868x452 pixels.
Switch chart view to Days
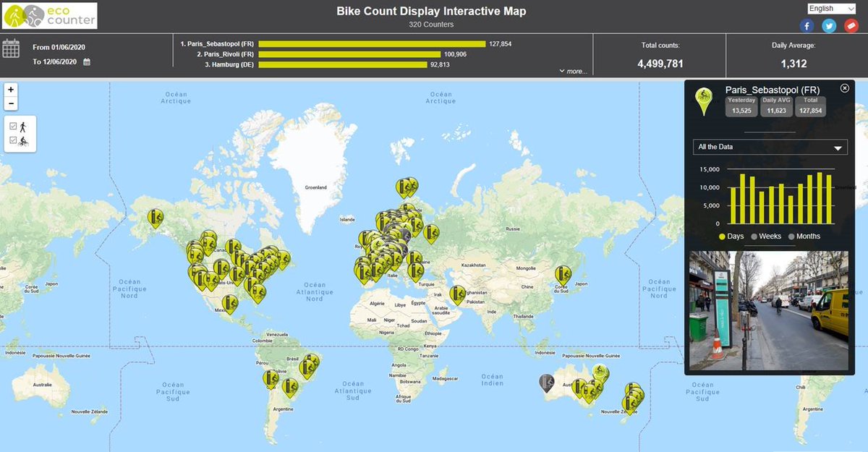click(x=721, y=236)
